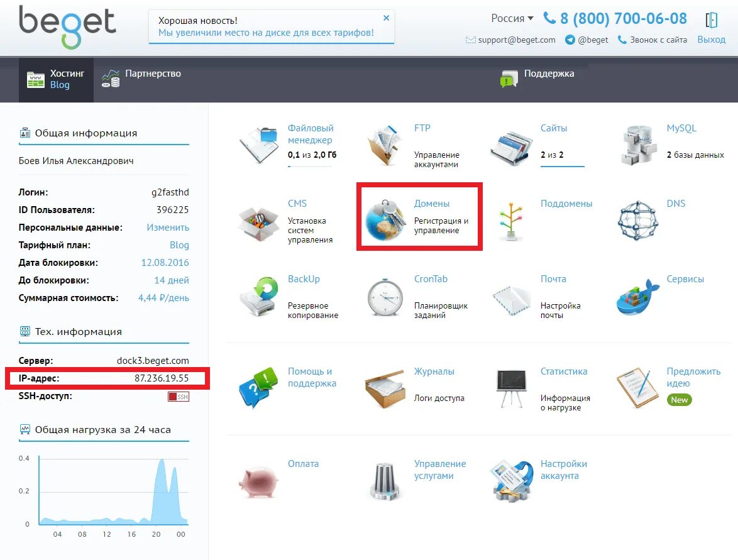Click the Управление услугами knob icon
738x560 pixels.
[x=385, y=481]
